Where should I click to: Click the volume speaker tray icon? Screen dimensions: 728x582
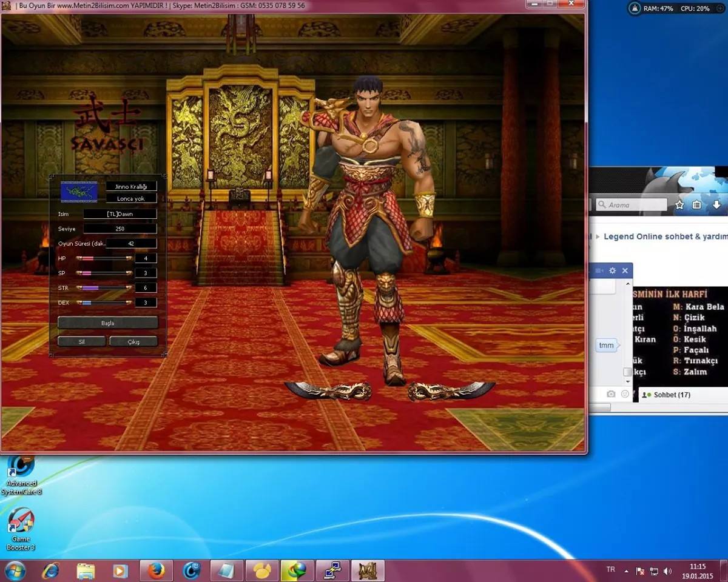pyautogui.click(x=668, y=571)
